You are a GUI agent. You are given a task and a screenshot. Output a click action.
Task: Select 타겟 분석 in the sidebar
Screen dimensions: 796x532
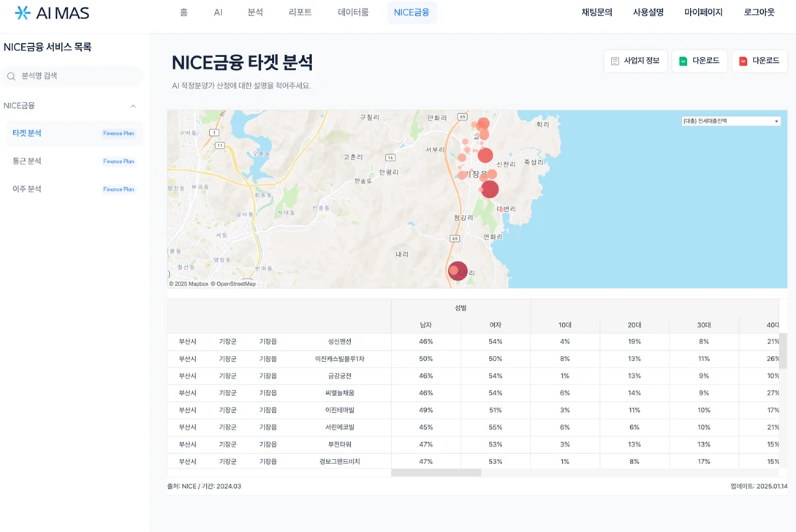[74, 133]
